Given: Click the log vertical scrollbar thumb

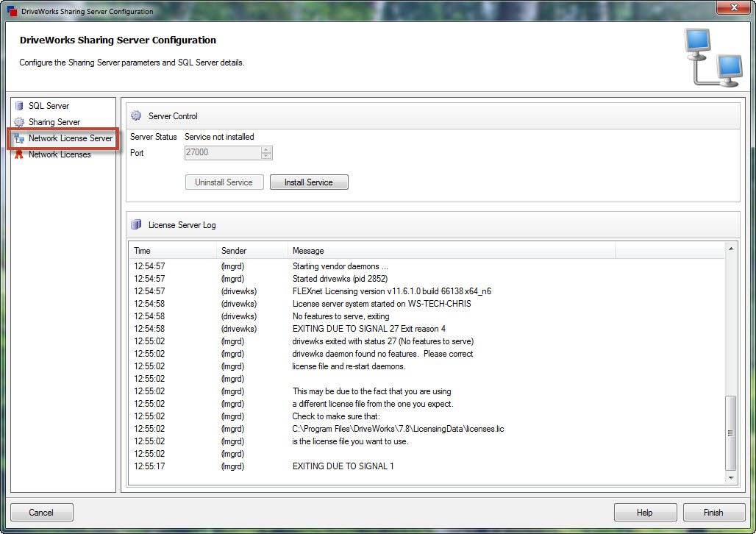Looking at the screenshot, I should click(x=731, y=432).
